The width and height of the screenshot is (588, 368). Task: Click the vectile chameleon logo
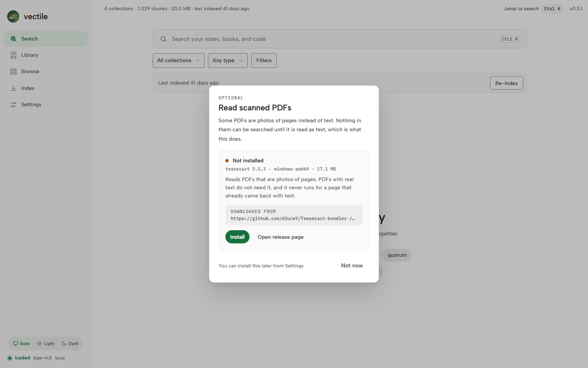tap(13, 16)
